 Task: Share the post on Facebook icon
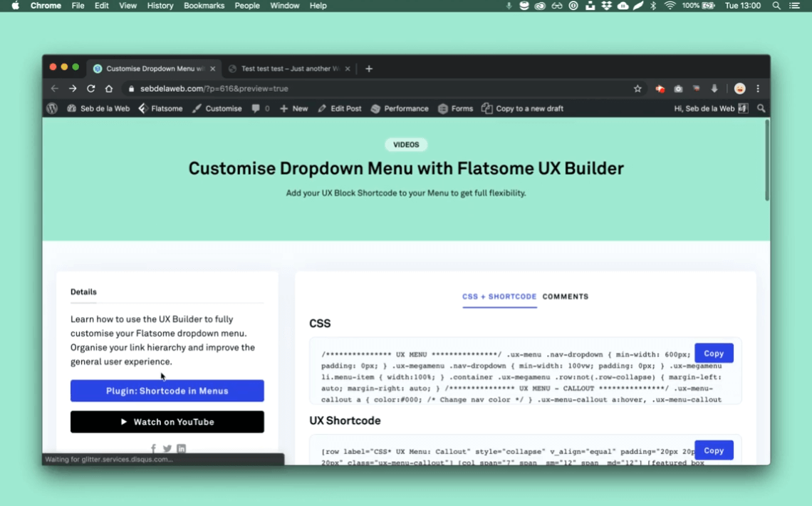[x=153, y=448]
